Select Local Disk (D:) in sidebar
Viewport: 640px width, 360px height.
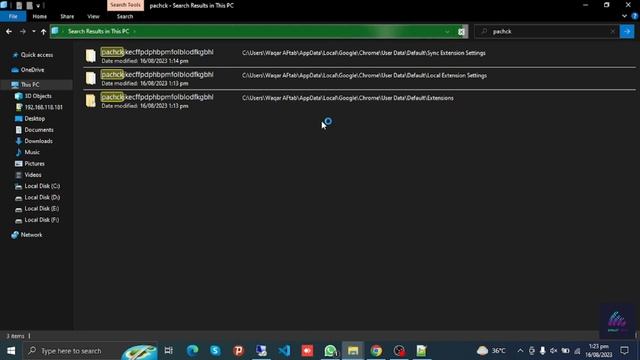(x=42, y=198)
